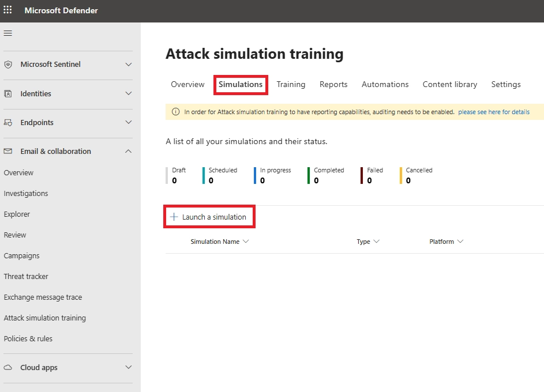Select the Endpoints icon
This screenshot has width=544, height=392.
point(7,122)
